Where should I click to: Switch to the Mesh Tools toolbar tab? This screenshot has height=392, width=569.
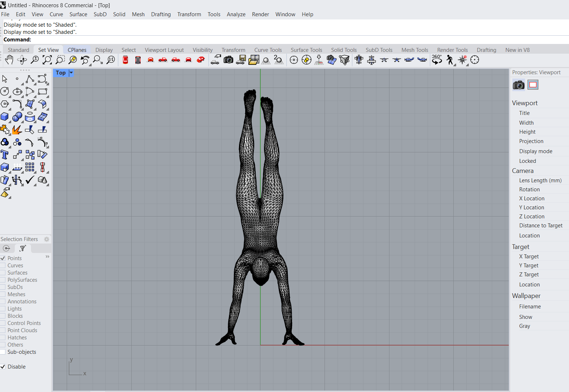pos(415,50)
